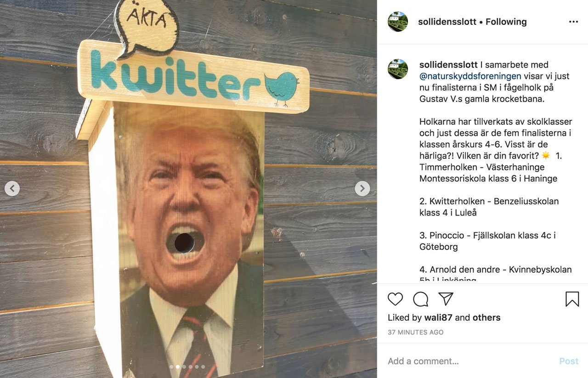Click the Post comment button

coord(569,361)
